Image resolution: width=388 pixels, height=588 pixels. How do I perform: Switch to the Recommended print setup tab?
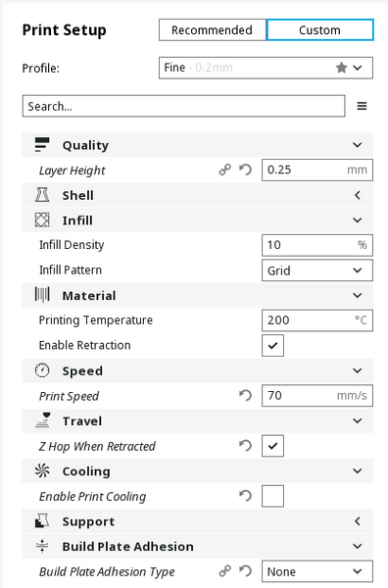[x=213, y=30]
